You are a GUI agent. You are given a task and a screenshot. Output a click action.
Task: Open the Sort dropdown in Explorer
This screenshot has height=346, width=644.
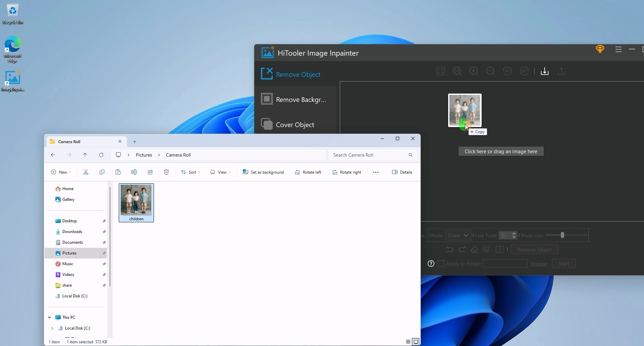click(191, 172)
